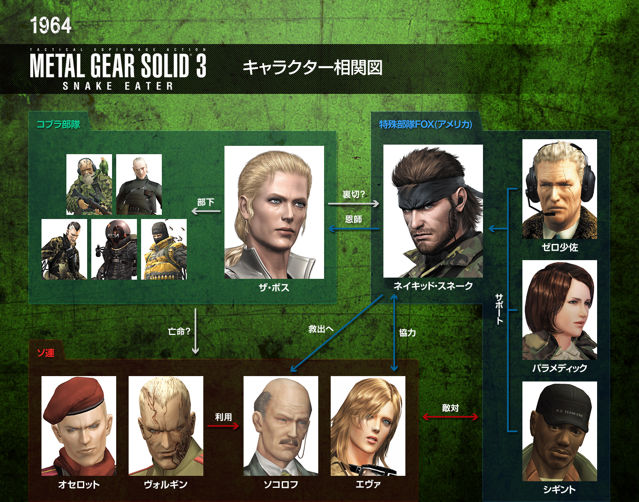The height and width of the screenshot is (502, 639).
Task: Click Sigint portrait with black cap
Action: (560, 431)
